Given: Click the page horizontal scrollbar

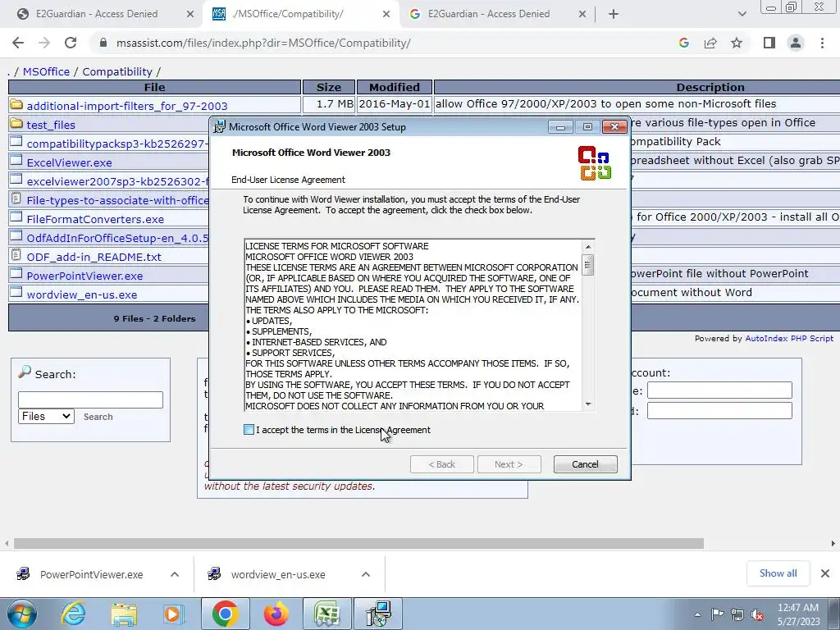Looking at the screenshot, I should (358, 544).
